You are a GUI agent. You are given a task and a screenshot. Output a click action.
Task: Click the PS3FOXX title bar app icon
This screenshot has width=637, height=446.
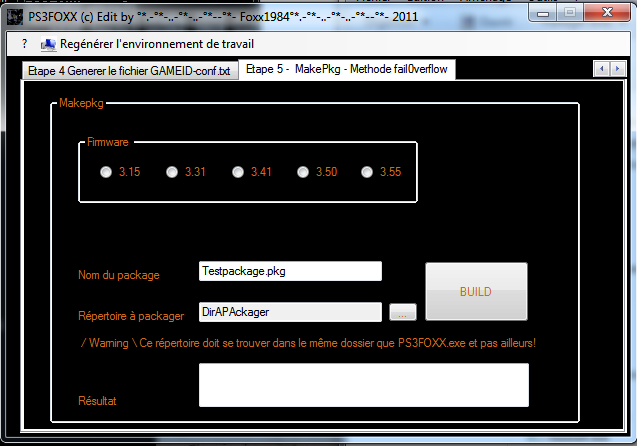click(15, 17)
